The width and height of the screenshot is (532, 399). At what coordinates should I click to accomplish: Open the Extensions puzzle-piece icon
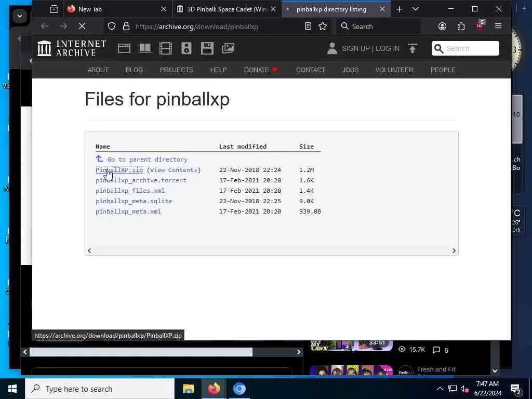(x=461, y=26)
